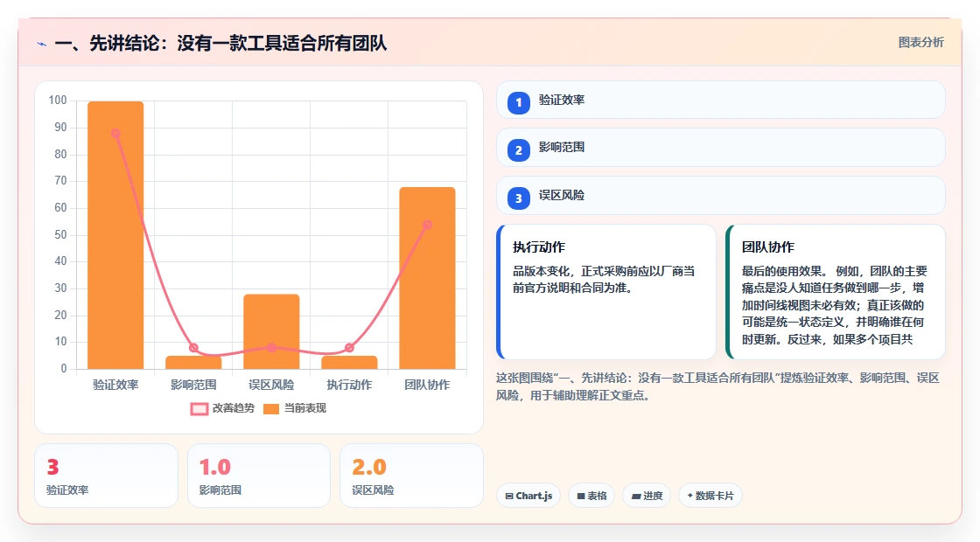Click the pink 改善趋势 legend swatch
The width and height of the screenshot is (980, 542).
(199, 409)
